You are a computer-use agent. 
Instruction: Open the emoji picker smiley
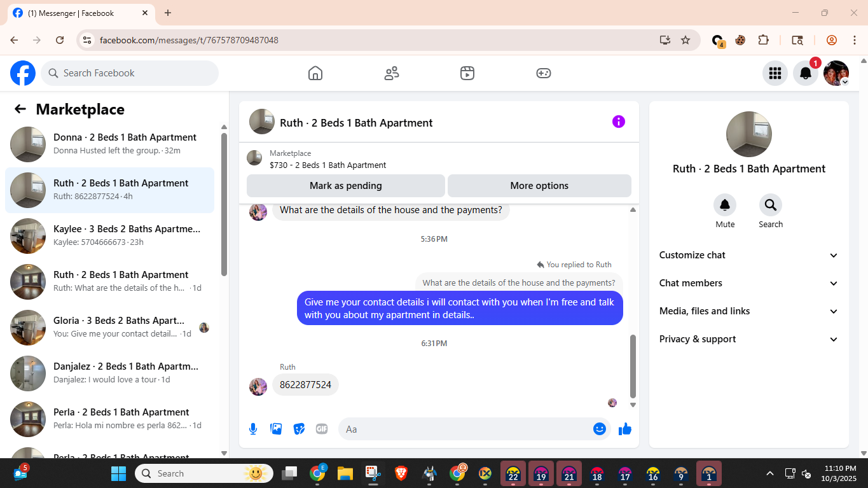tap(600, 429)
